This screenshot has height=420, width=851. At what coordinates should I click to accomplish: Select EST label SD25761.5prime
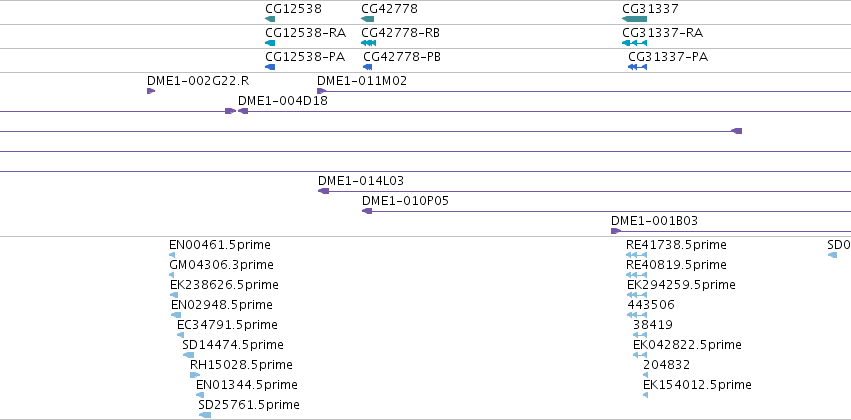(249, 405)
